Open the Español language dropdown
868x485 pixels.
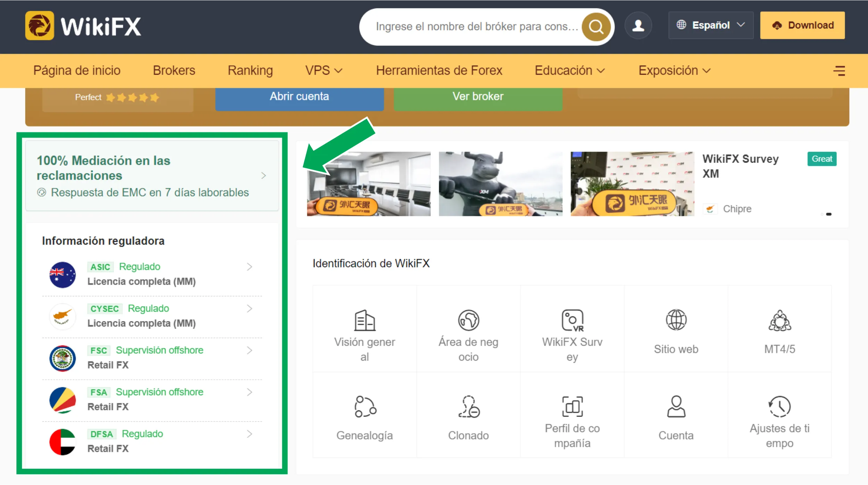click(711, 25)
